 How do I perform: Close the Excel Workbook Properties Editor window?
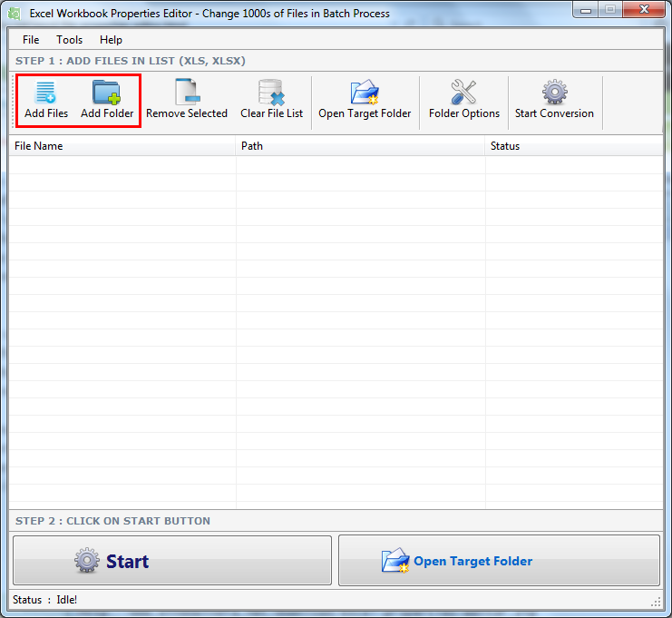(x=644, y=10)
